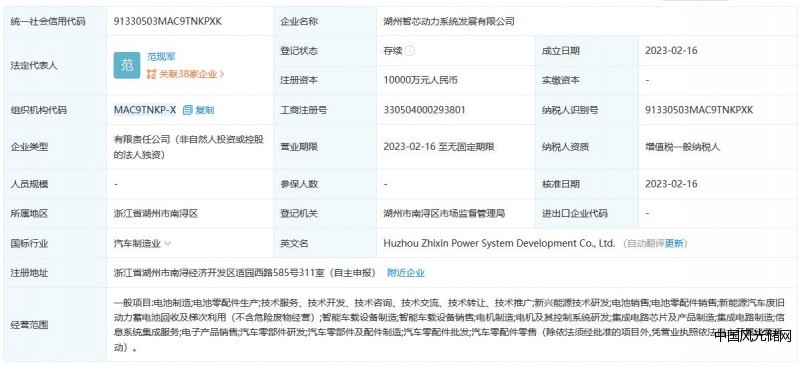Open 附近企业 nearby companies link

click(406, 273)
